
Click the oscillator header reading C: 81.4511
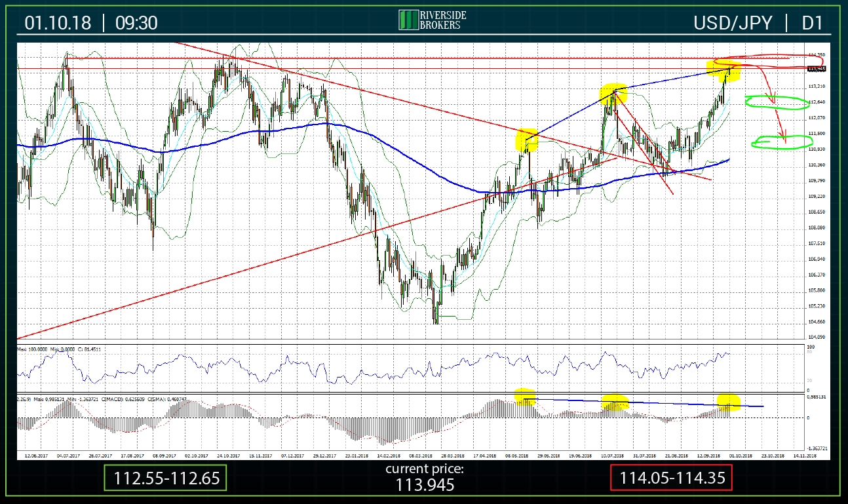coord(90,349)
